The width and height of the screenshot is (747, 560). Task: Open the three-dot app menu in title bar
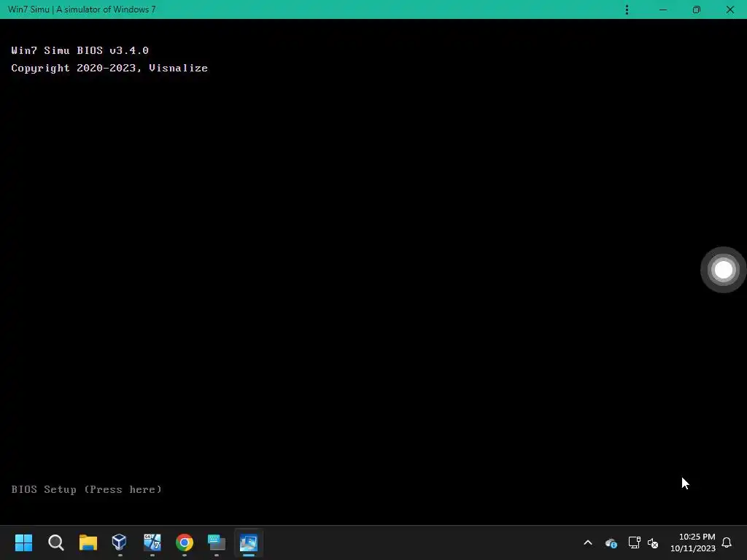click(x=627, y=9)
